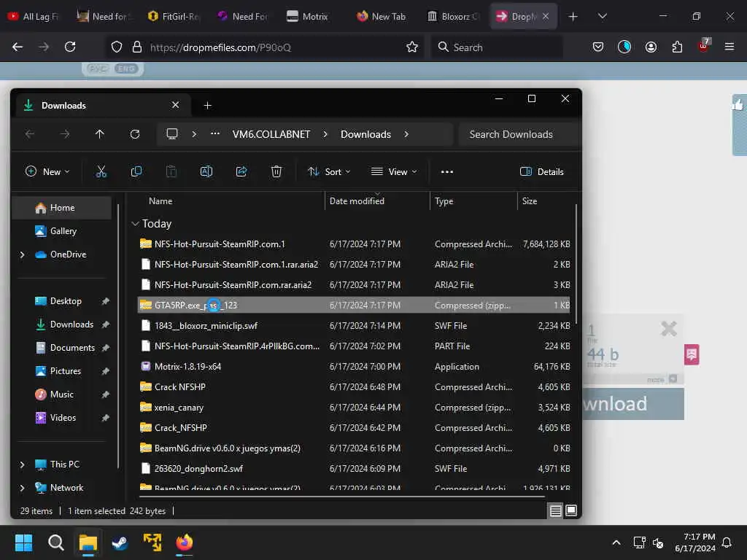
Task: Switch to the FitGirl-Repacks browser tab
Action: 174,16
